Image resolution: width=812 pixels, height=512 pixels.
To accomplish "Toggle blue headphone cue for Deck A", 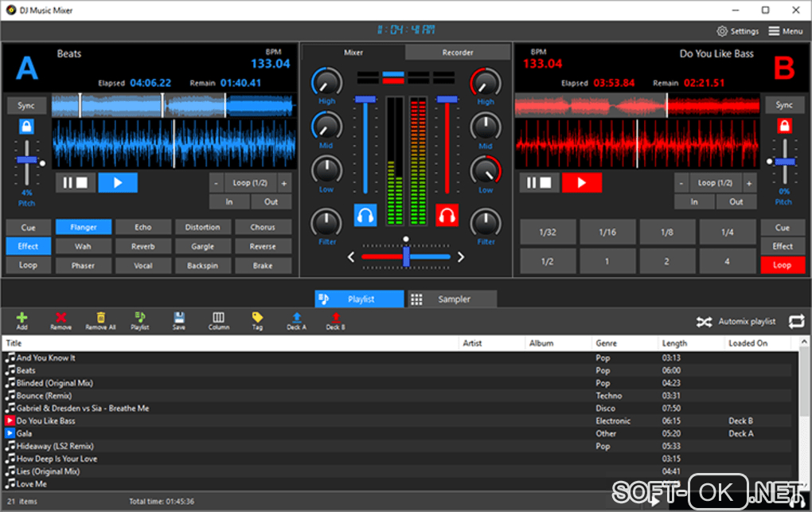I will [x=365, y=214].
